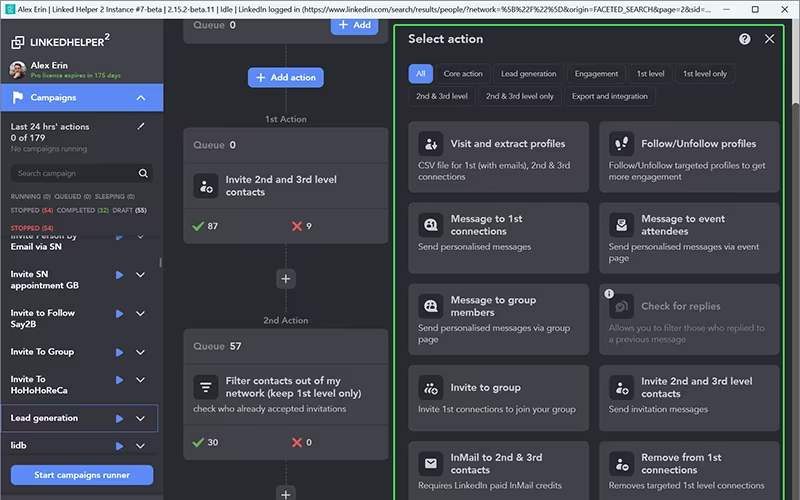Select the All filter tab
The height and width of the screenshot is (500, 800).
420,74
